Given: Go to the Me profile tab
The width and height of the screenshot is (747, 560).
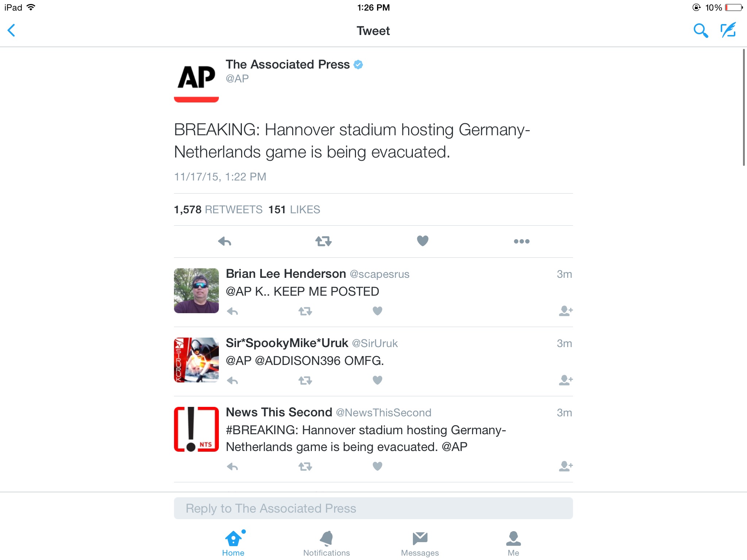Looking at the screenshot, I should click(513, 544).
